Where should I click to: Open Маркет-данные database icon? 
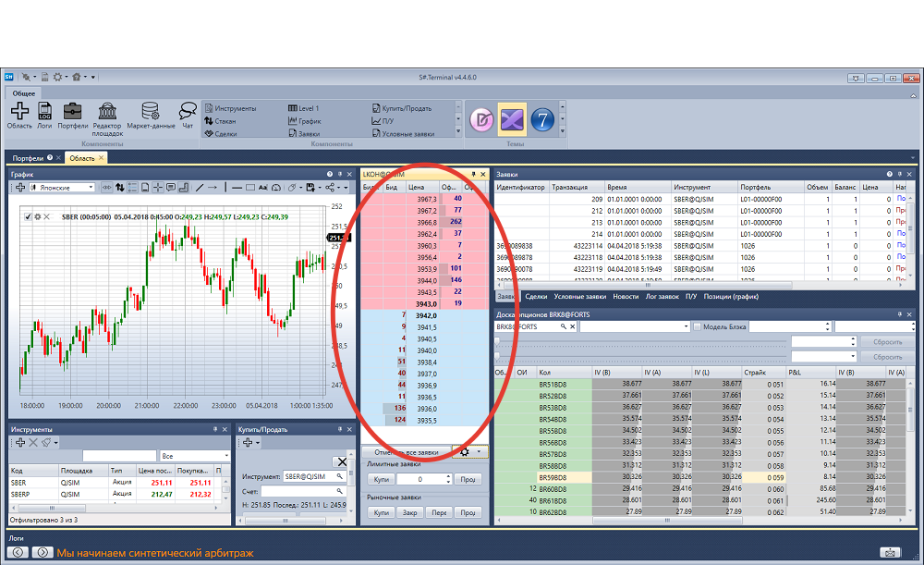point(151,111)
